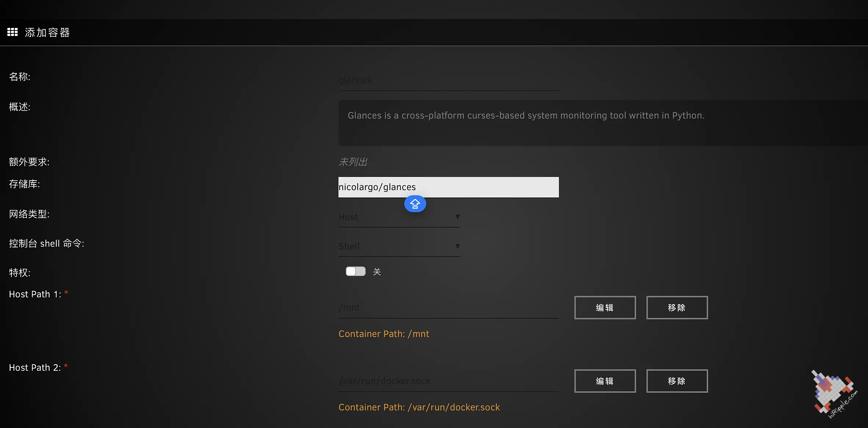
Task: Focus the 名称 field containing glances
Action: pos(448,80)
